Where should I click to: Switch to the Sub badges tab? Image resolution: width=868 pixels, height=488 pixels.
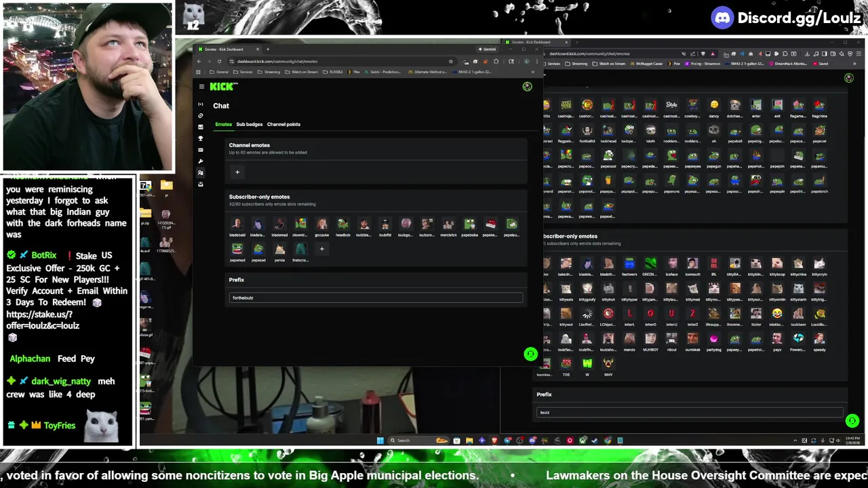(x=249, y=124)
